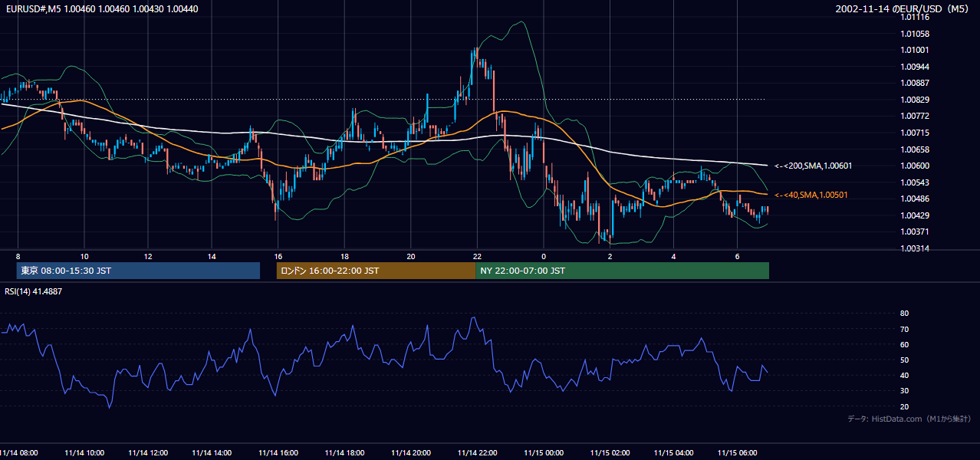Click the 11/14 20:00 time axis label
The image size is (980, 460).
tap(410, 452)
